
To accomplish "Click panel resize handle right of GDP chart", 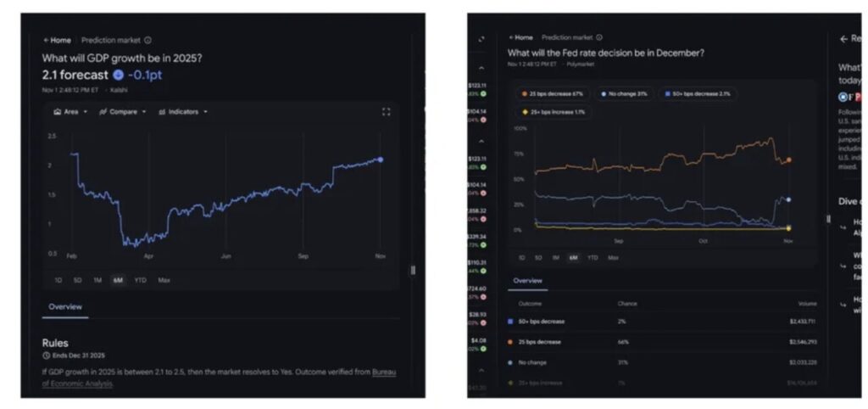I will 413,270.
